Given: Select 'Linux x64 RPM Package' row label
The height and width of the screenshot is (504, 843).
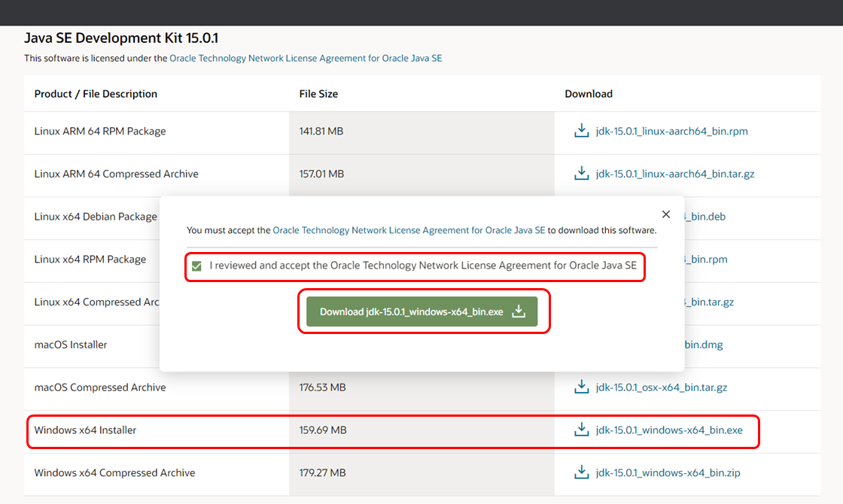Looking at the screenshot, I should (90, 259).
